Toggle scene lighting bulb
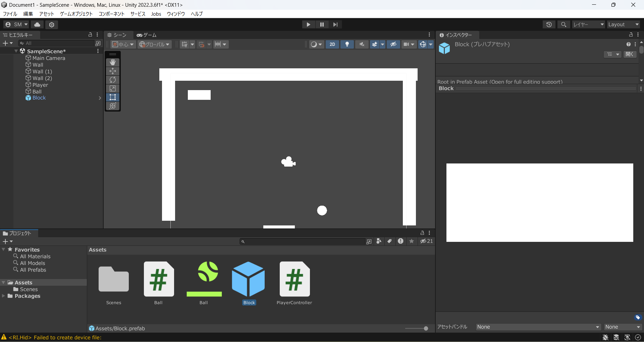Image resolution: width=644 pixels, height=342 pixels. click(x=347, y=44)
